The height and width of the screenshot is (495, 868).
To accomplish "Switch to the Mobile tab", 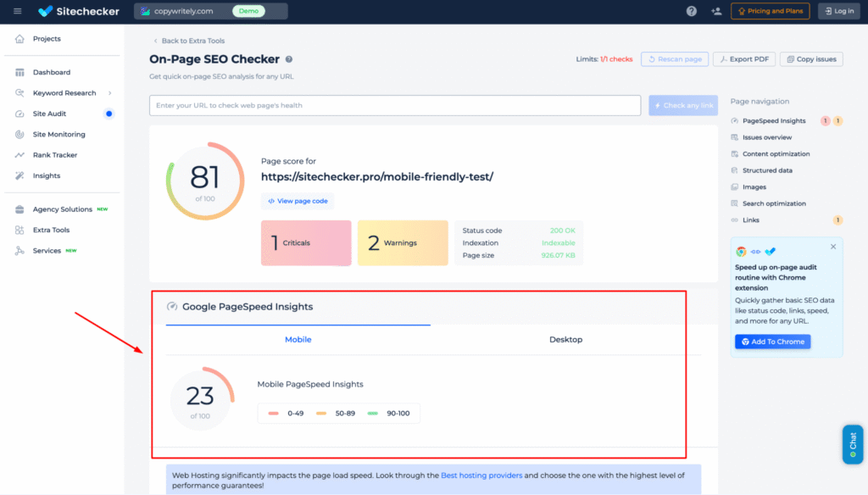I will (x=298, y=339).
